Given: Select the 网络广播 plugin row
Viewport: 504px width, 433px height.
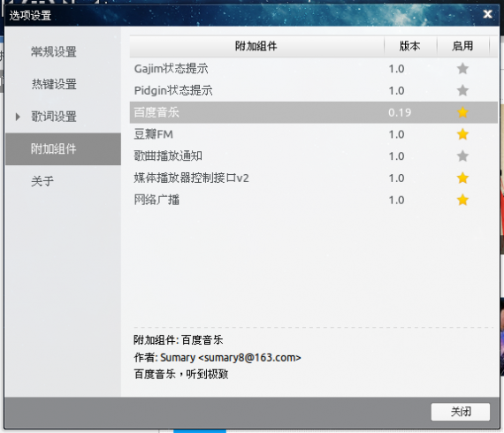Looking at the screenshot, I should coord(314,200).
